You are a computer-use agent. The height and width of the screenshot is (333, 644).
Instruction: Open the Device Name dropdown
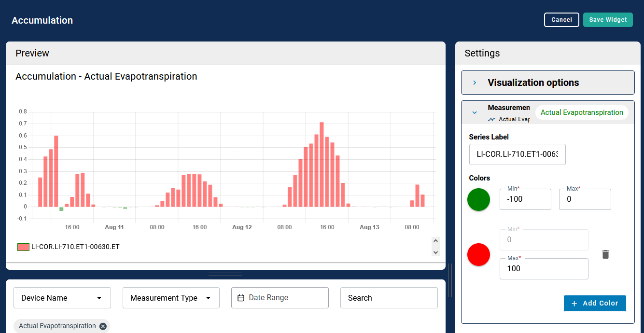(x=62, y=298)
